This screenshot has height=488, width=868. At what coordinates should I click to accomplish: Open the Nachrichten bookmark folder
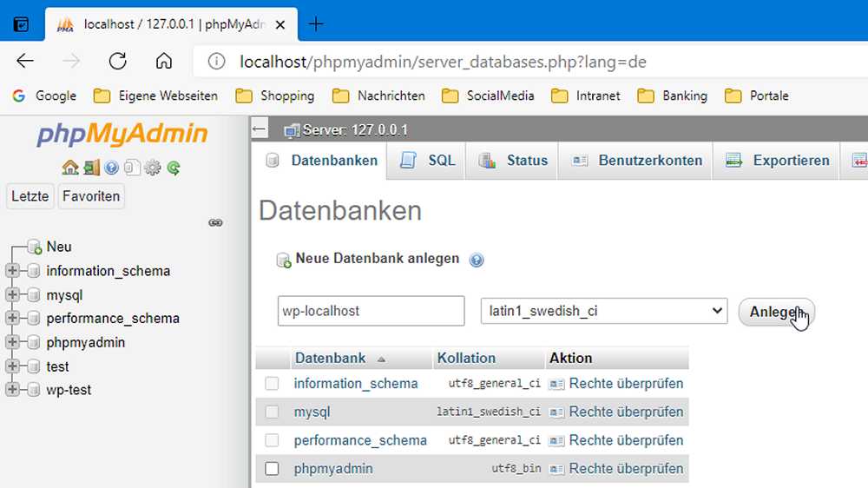[378, 96]
